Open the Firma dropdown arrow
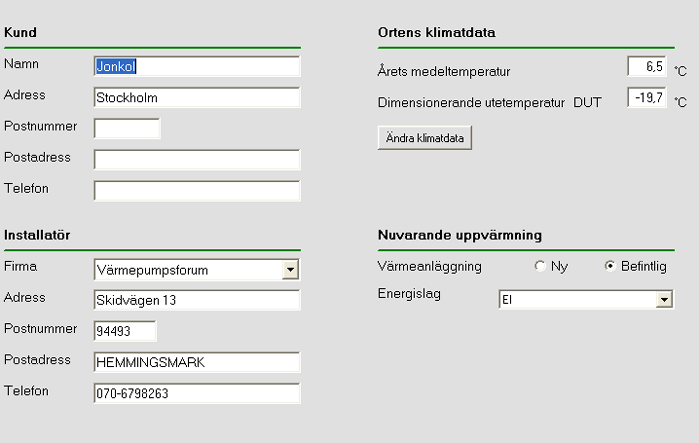The height and width of the screenshot is (443, 699). (x=290, y=269)
